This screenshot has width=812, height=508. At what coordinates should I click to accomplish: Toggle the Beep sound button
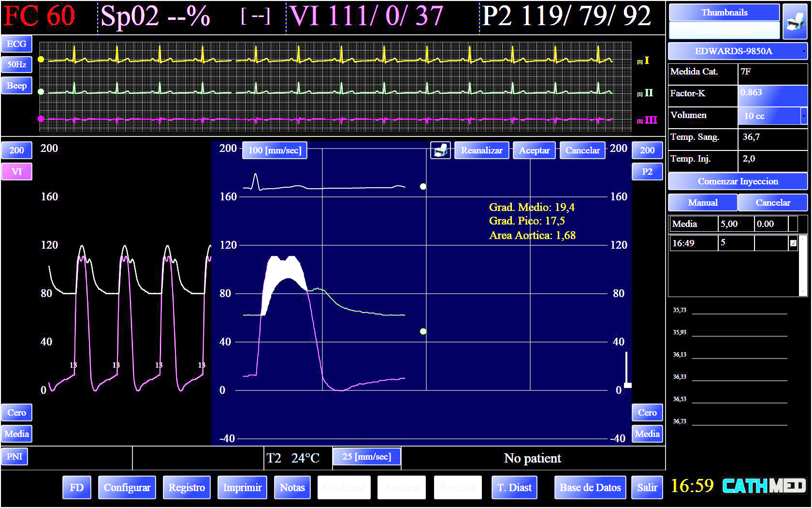click(x=16, y=86)
